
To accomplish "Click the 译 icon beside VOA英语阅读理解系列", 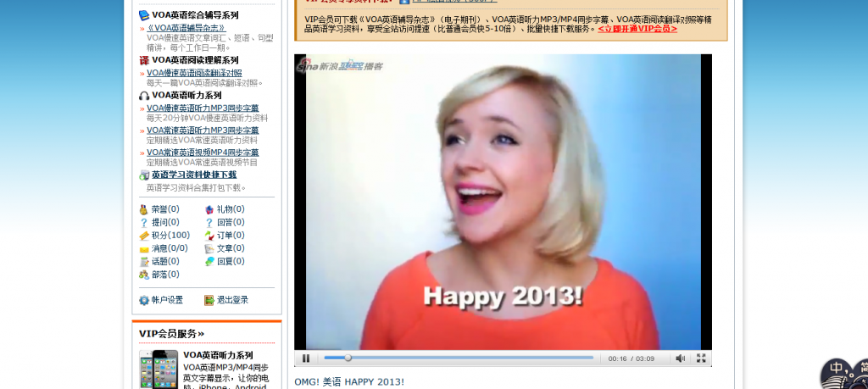I will coord(144,60).
